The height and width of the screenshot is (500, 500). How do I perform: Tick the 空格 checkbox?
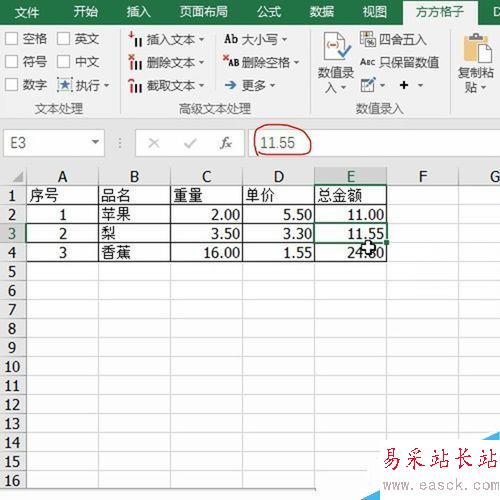click(x=11, y=39)
